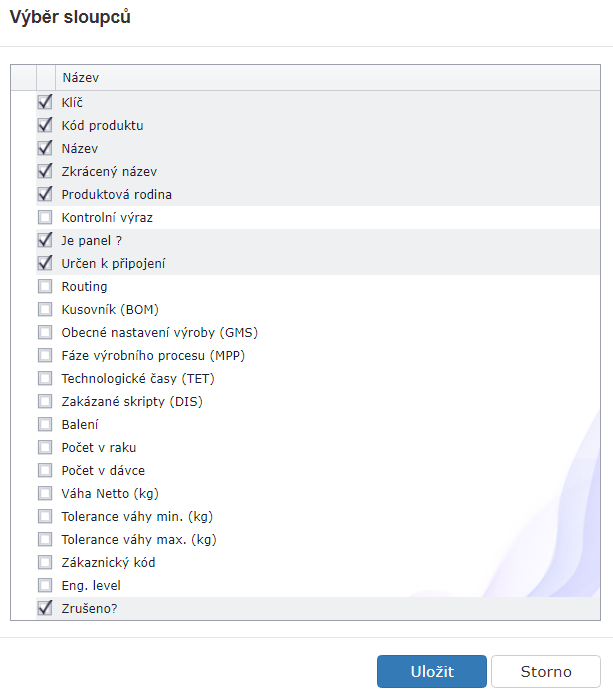Uncheck the Zrušeno? checkbox

[x=44, y=608]
